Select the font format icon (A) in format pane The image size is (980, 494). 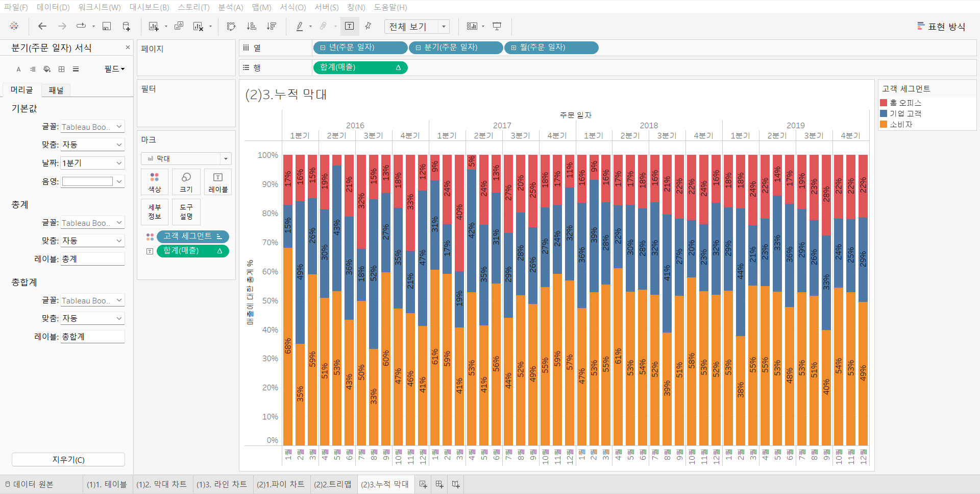point(19,69)
